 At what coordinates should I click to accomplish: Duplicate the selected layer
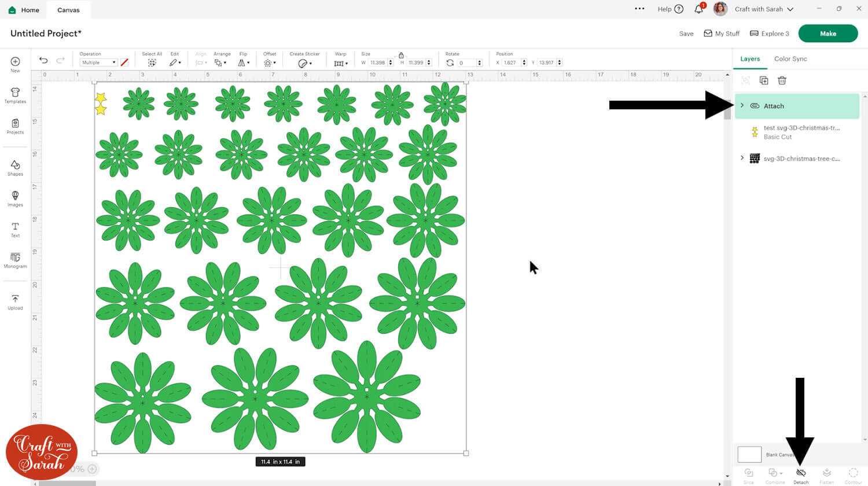tap(764, 80)
